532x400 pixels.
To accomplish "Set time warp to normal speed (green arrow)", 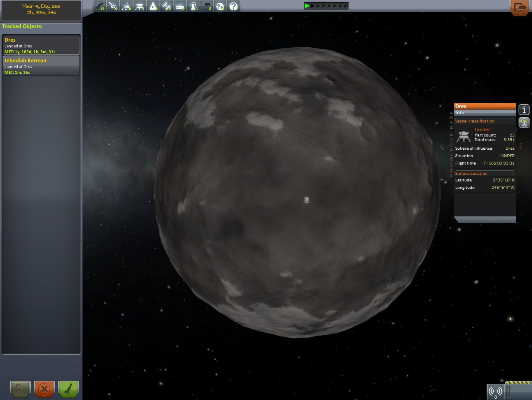I will pos(307,6).
